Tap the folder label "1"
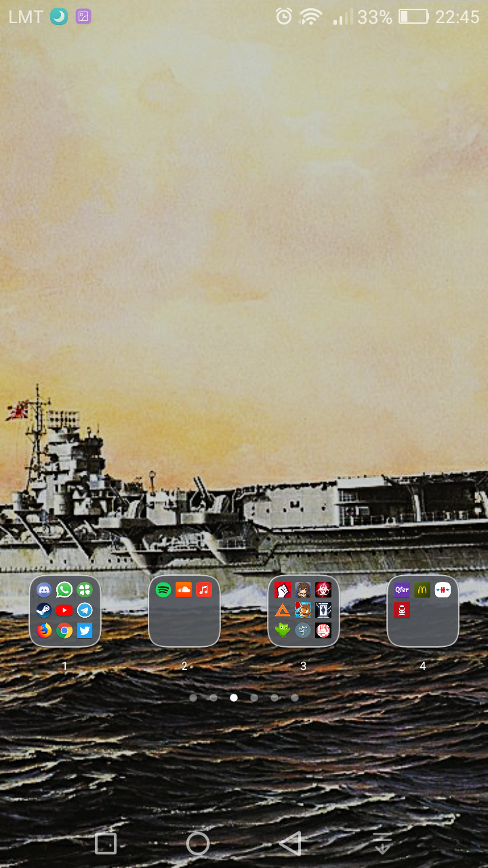 [x=65, y=666]
